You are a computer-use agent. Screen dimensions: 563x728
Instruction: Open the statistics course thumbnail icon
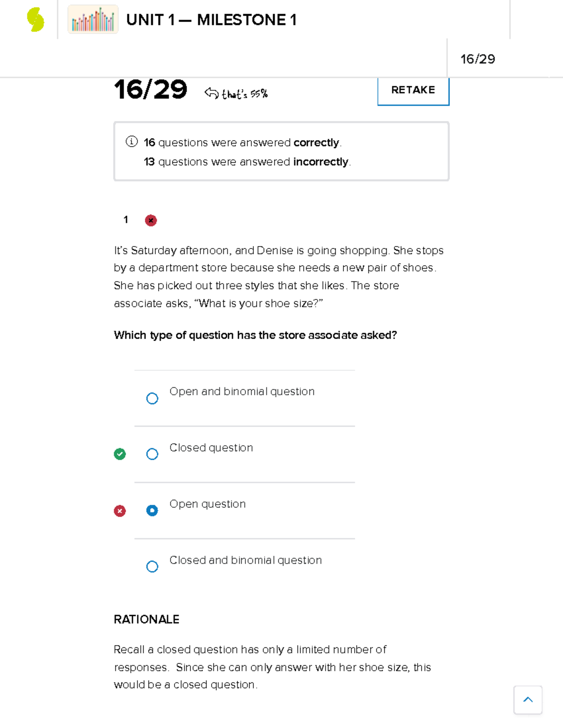tap(93, 19)
